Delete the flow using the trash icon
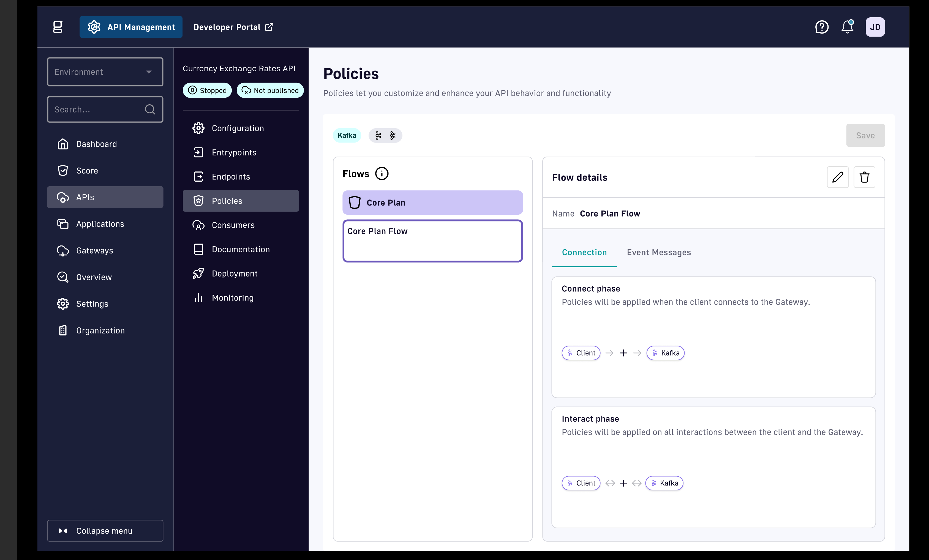 click(864, 177)
